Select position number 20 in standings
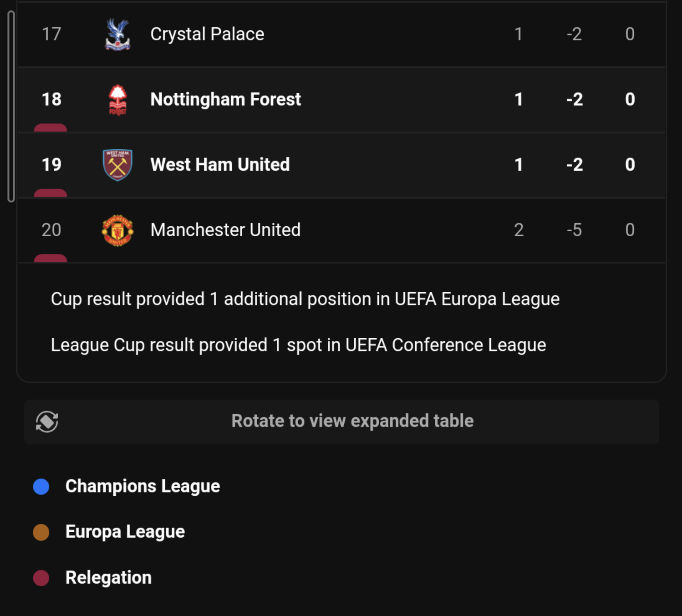Viewport: 682px width, 616px height. 51,230
